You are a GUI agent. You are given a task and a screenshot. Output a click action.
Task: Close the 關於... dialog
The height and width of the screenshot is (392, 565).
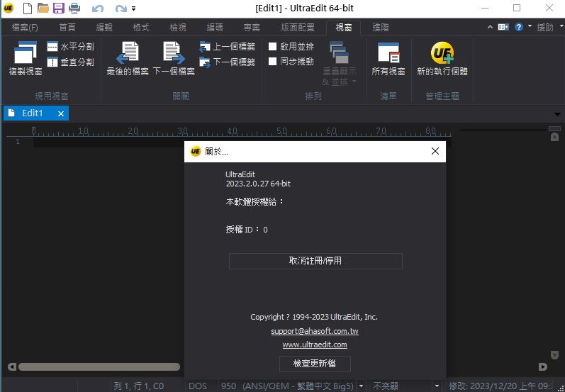point(435,151)
